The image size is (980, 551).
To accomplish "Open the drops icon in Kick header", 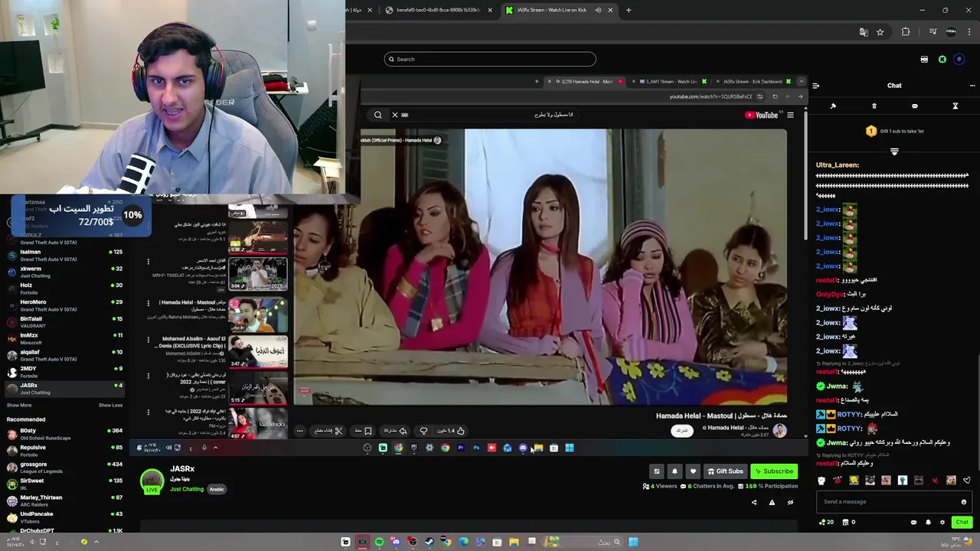I will point(924,59).
